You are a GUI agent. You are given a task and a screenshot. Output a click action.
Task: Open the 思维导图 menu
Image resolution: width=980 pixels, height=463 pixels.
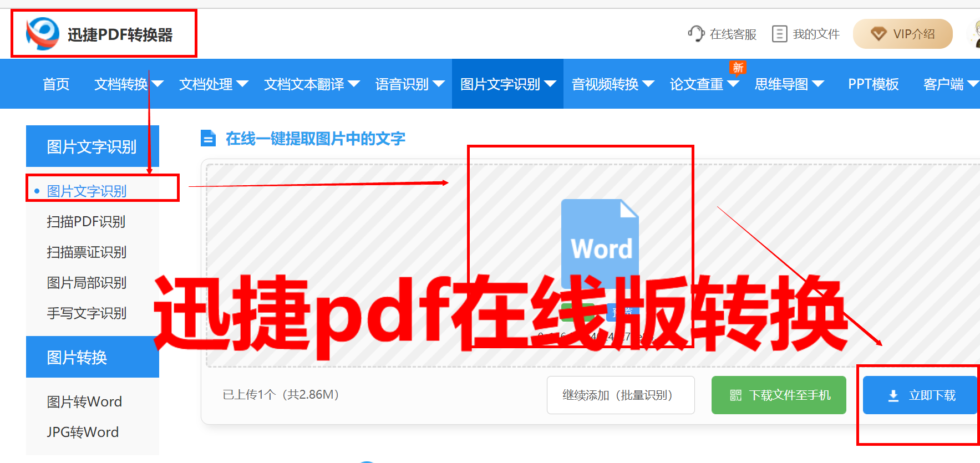click(781, 84)
